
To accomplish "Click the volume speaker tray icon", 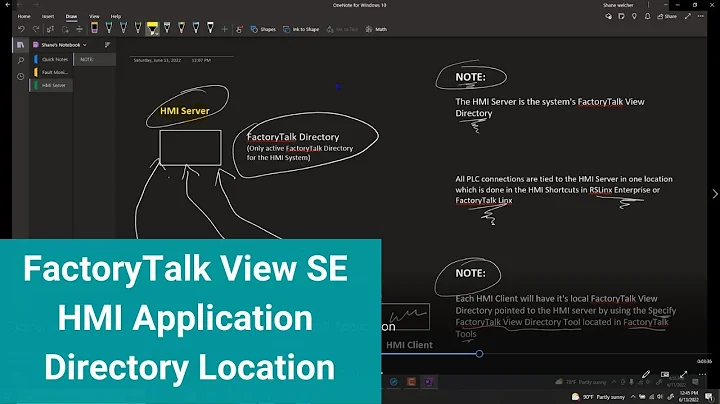I will (660, 397).
